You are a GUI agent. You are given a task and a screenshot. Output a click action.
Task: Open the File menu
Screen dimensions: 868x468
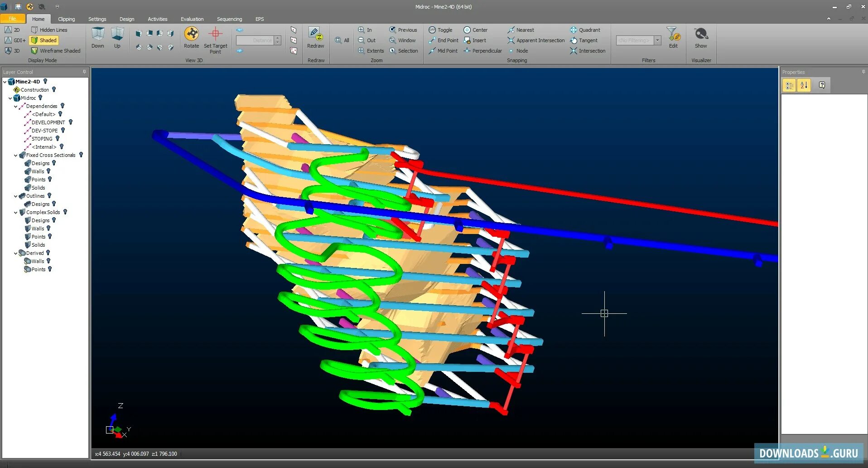(x=12, y=19)
